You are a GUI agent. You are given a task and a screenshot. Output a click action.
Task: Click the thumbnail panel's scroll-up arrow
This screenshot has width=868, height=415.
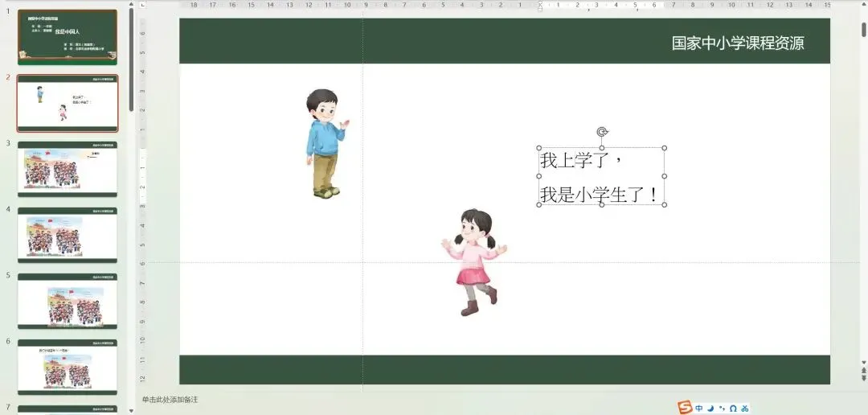[131, 5]
